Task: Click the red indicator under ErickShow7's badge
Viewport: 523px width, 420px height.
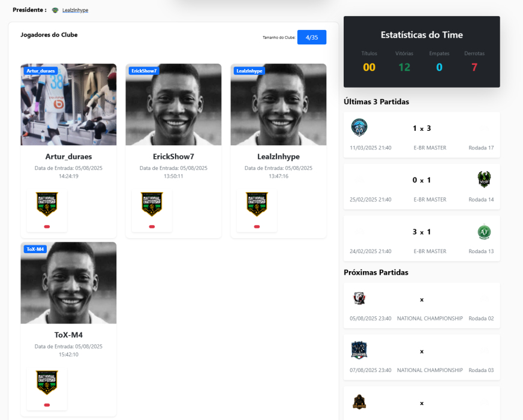Action: click(152, 226)
